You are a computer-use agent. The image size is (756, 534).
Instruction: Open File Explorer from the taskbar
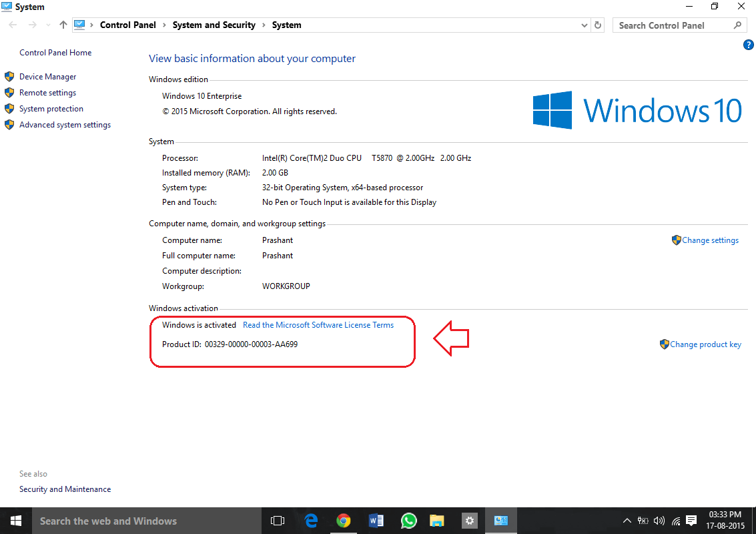[x=437, y=521]
